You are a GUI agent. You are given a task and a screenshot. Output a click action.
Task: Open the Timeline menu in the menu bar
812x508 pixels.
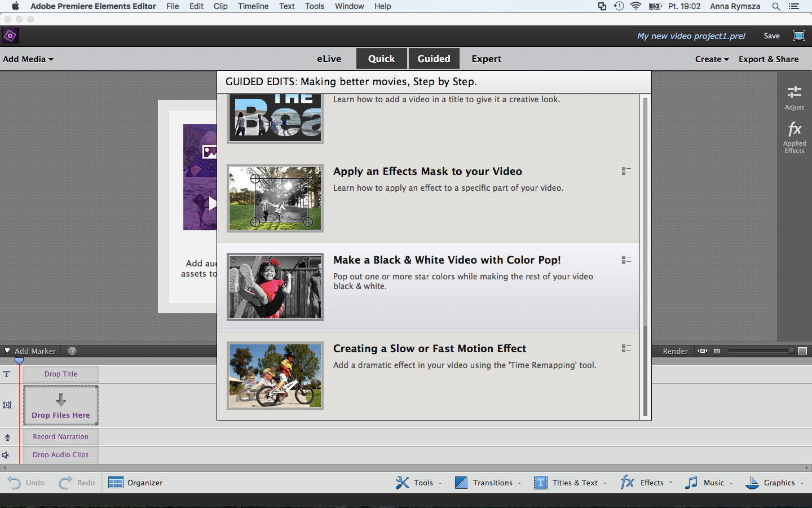click(253, 6)
